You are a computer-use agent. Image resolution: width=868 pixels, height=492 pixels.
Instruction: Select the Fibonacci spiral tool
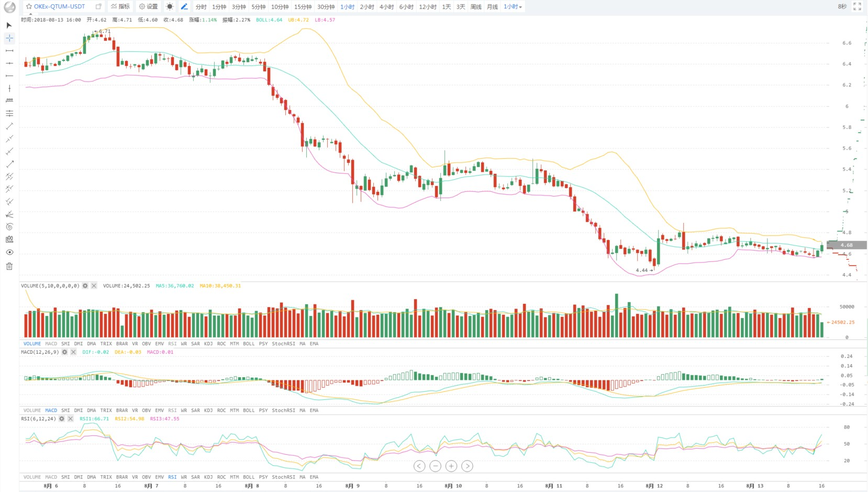[x=9, y=227]
